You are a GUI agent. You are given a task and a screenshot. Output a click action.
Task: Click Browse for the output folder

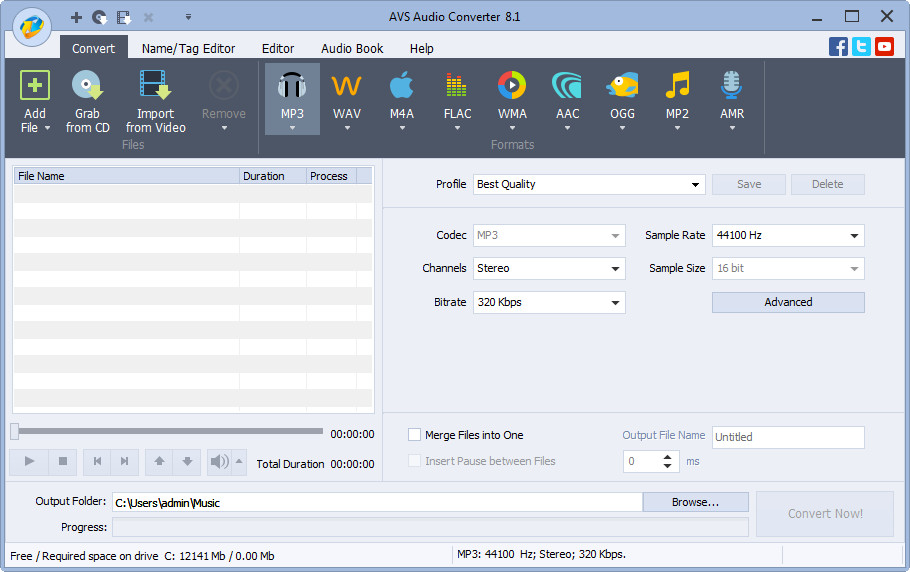(x=695, y=502)
